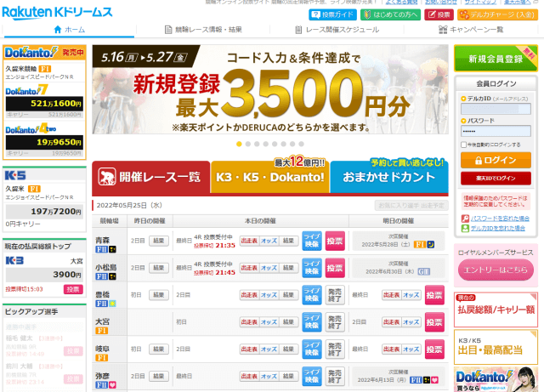Image resolution: width=544 pixels, height=392 pixels.
Task: Click 豊橋 tomorrow's 投票 button
Action: [x=434, y=295]
